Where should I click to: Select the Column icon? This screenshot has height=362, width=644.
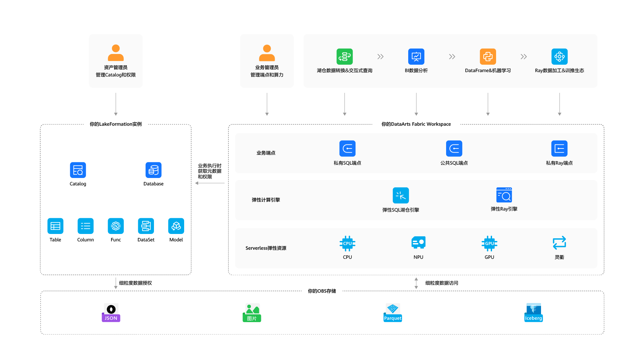tap(86, 226)
